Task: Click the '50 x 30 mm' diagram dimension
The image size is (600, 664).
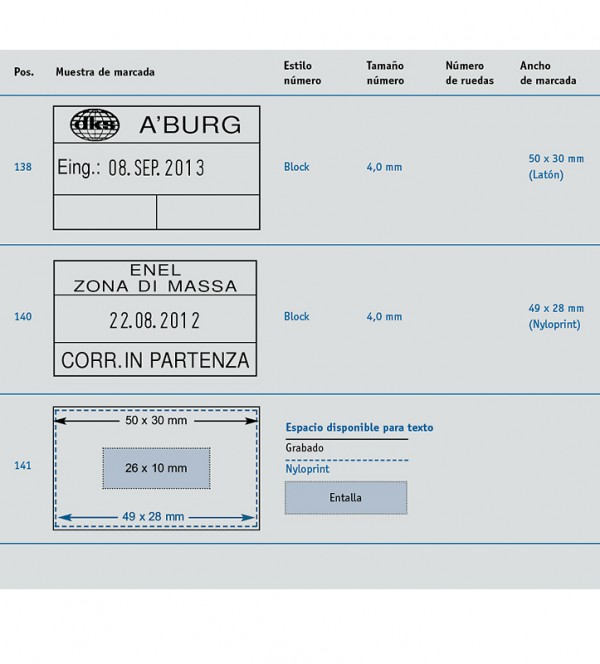Action: click(x=156, y=421)
